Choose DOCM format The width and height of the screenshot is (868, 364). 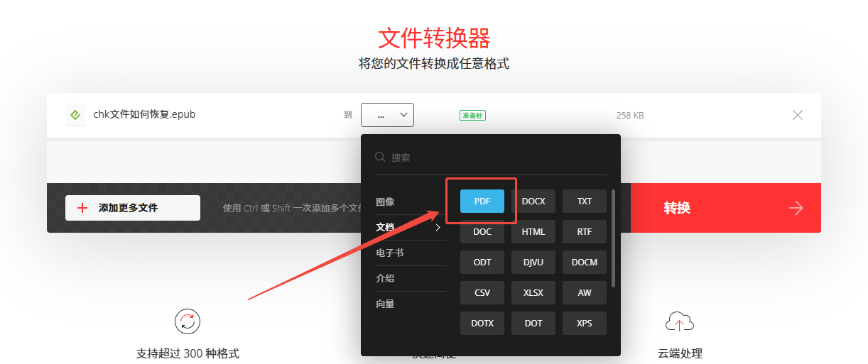(x=585, y=263)
